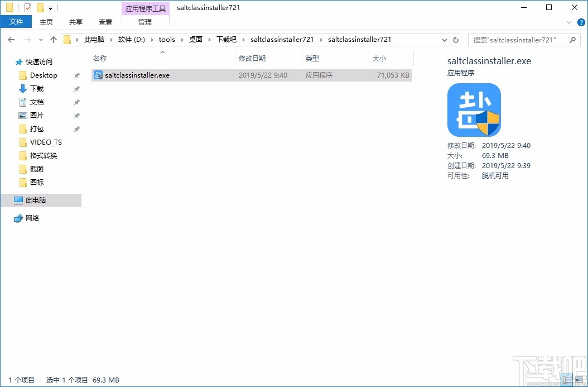Navigate back to the previous folder
588x387 pixels.
pos(10,40)
